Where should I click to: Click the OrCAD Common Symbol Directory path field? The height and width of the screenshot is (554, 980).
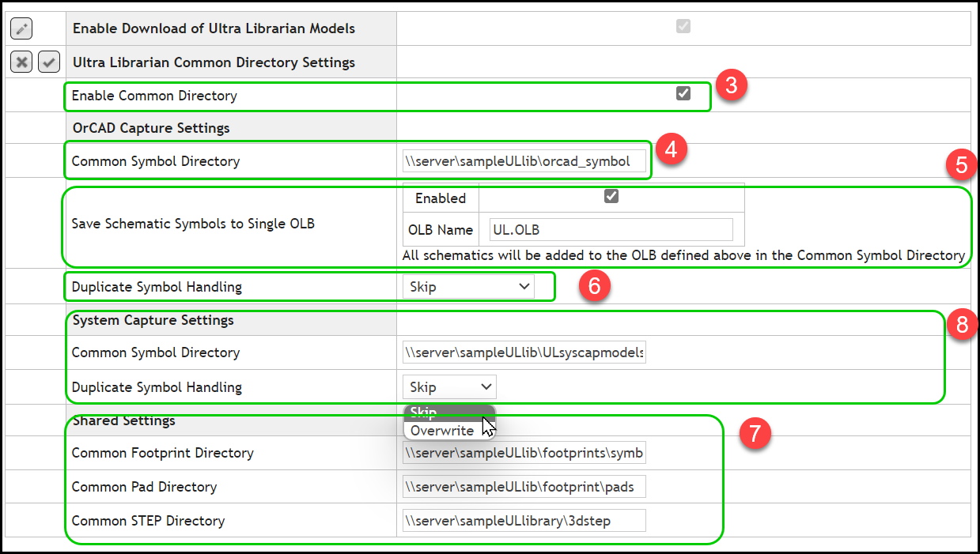pyautogui.click(x=524, y=160)
